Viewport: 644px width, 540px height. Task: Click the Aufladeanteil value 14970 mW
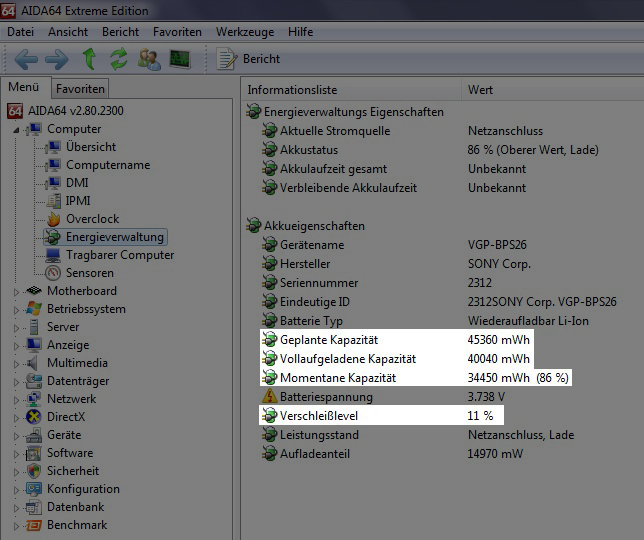coord(495,454)
